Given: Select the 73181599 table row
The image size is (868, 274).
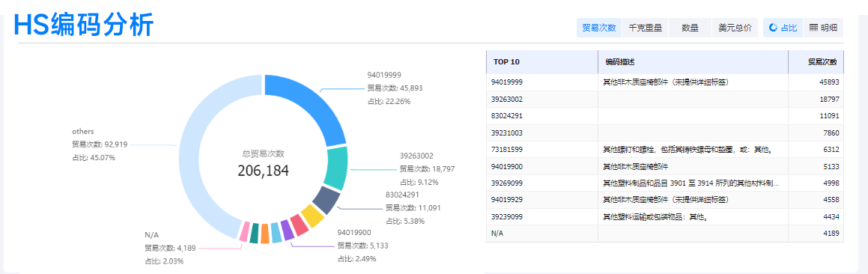Looking at the screenshot, I should coord(665,150).
